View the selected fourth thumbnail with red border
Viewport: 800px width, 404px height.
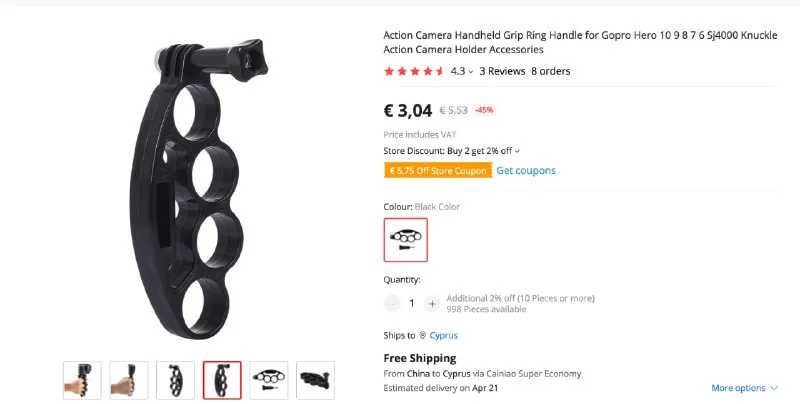222,380
